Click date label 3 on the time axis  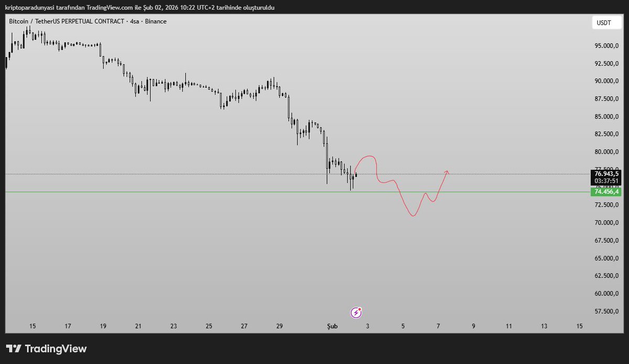[x=367, y=326]
